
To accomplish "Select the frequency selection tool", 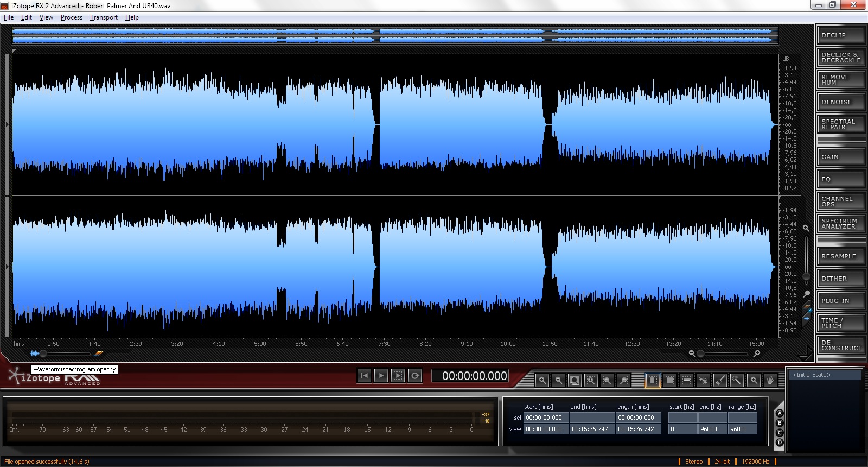I will 686,381.
